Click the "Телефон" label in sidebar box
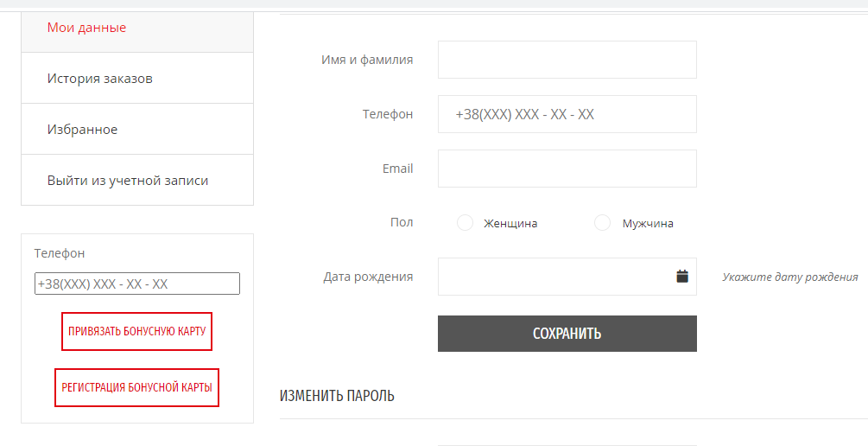 [60, 253]
